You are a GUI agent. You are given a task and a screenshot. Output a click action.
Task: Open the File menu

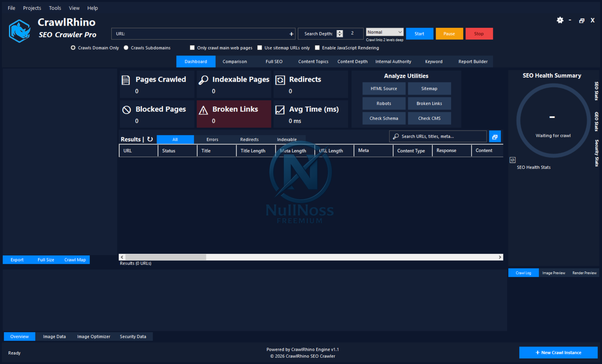click(x=12, y=8)
